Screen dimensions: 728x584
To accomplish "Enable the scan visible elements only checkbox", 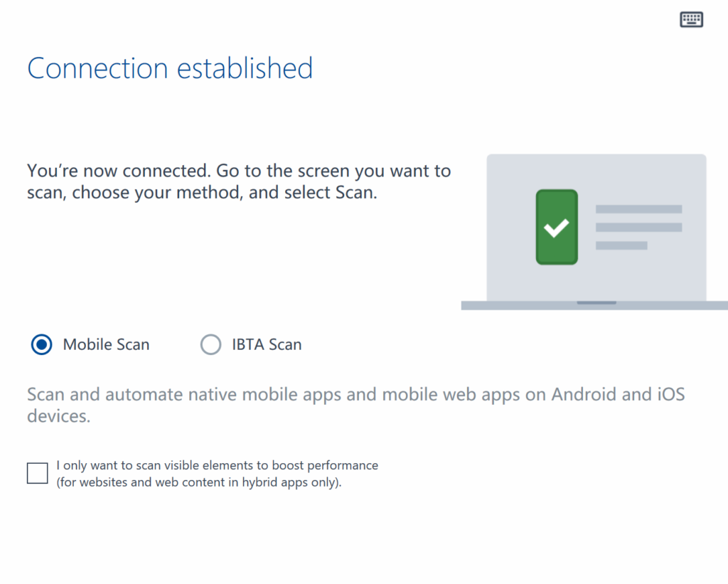I will (37, 473).
